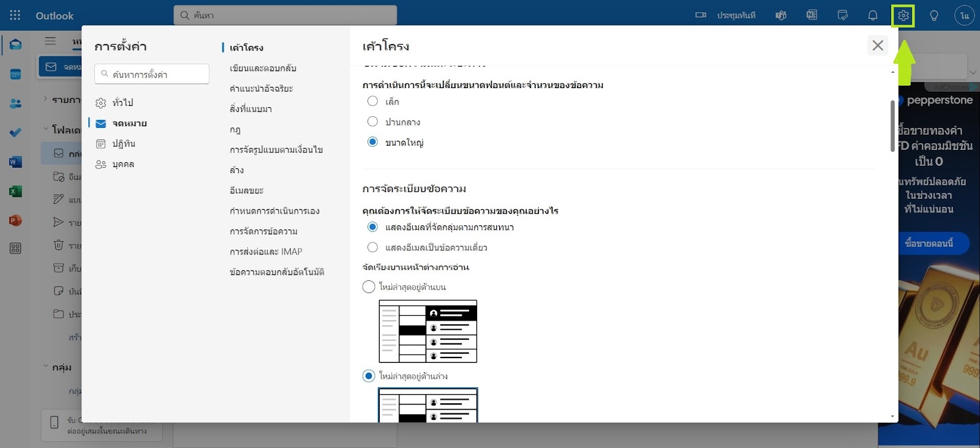
Task: Open the My Day notes icon
Action: click(x=843, y=15)
